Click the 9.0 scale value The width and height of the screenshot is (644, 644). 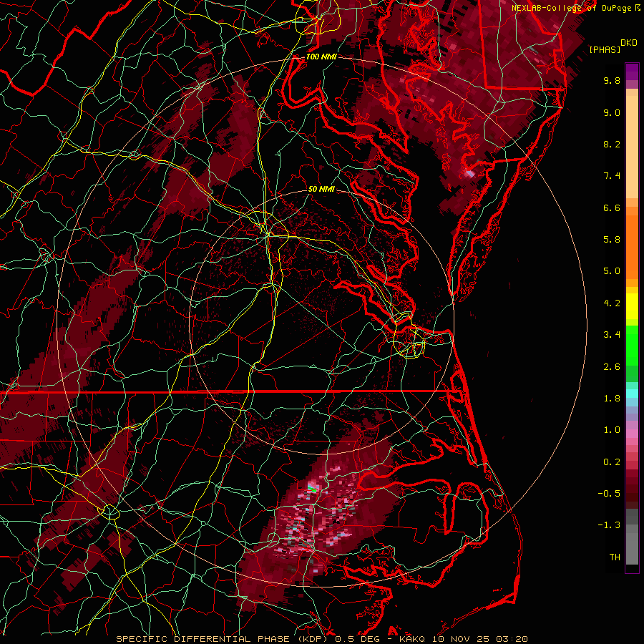pos(612,112)
